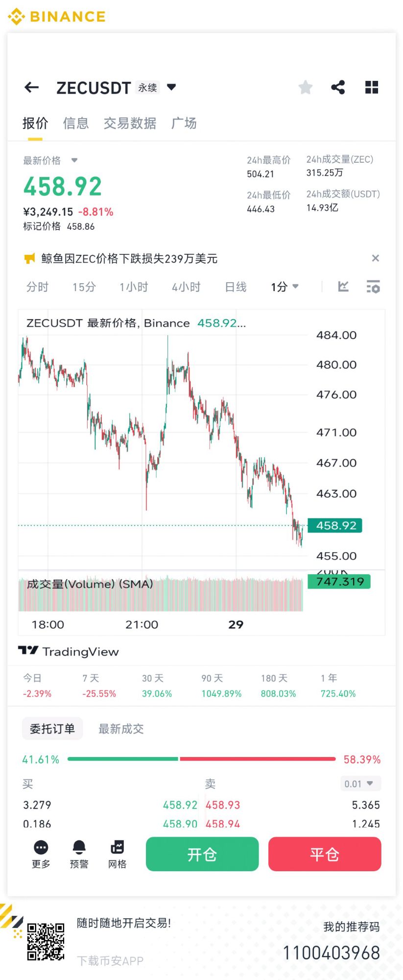This screenshot has height=980, width=403.
Task: Tap the back arrow icon
Action: [x=32, y=88]
